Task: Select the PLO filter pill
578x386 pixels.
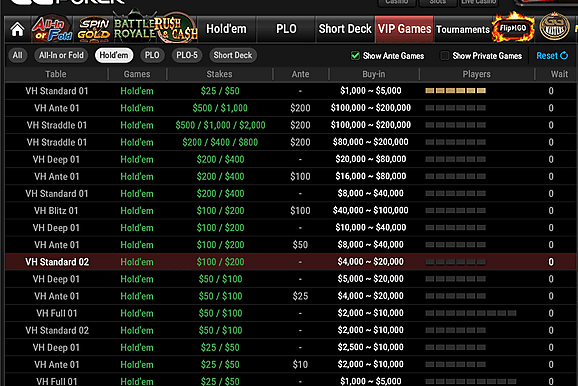Action: 152,55
